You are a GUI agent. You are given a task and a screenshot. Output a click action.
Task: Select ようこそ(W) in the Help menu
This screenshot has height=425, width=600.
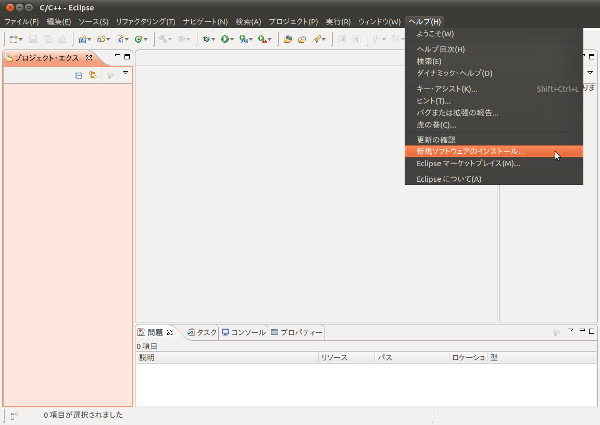click(x=494, y=34)
